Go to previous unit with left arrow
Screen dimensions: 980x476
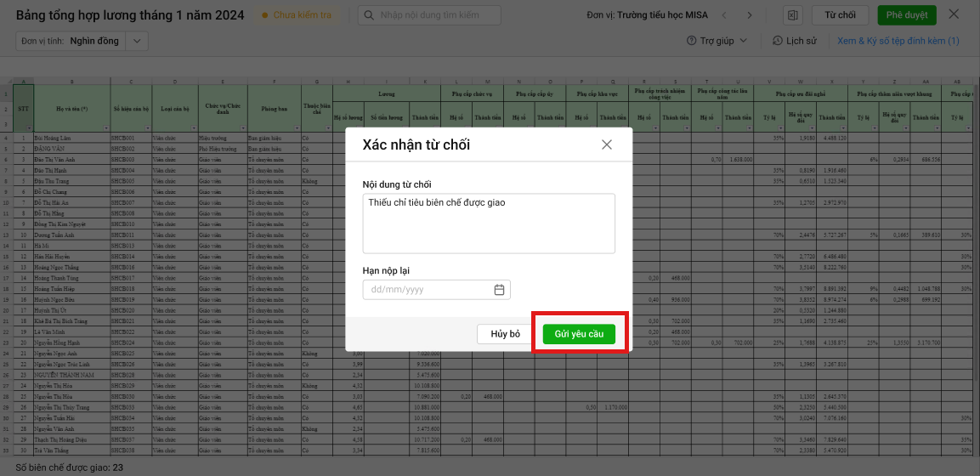725,15
